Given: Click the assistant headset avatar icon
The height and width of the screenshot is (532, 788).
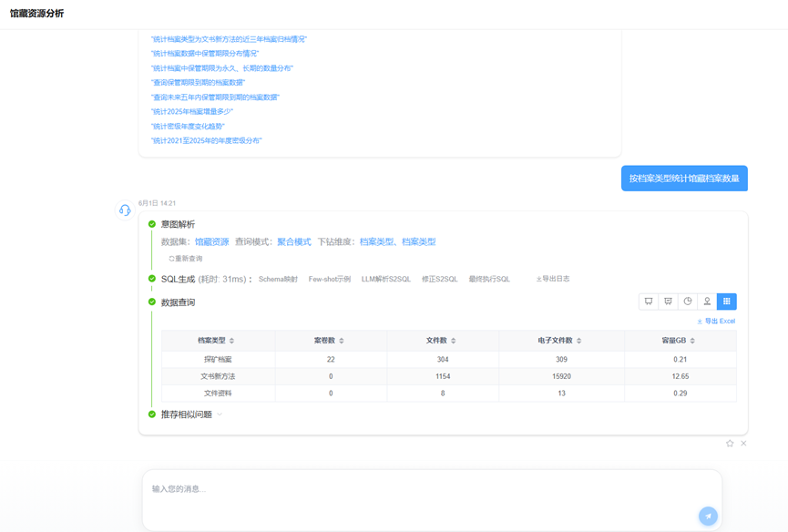Looking at the screenshot, I should click(125, 210).
